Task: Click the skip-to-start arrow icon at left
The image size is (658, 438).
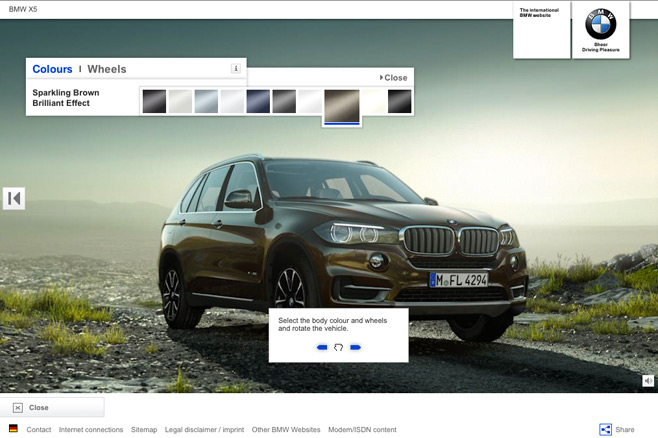Action: click(x=14, y=198)
